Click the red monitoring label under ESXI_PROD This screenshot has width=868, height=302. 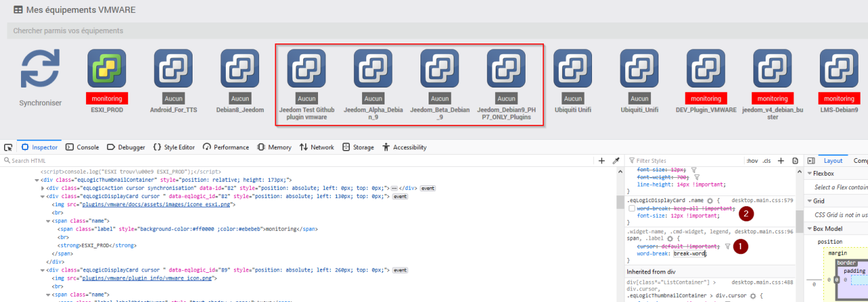point(106,99)
